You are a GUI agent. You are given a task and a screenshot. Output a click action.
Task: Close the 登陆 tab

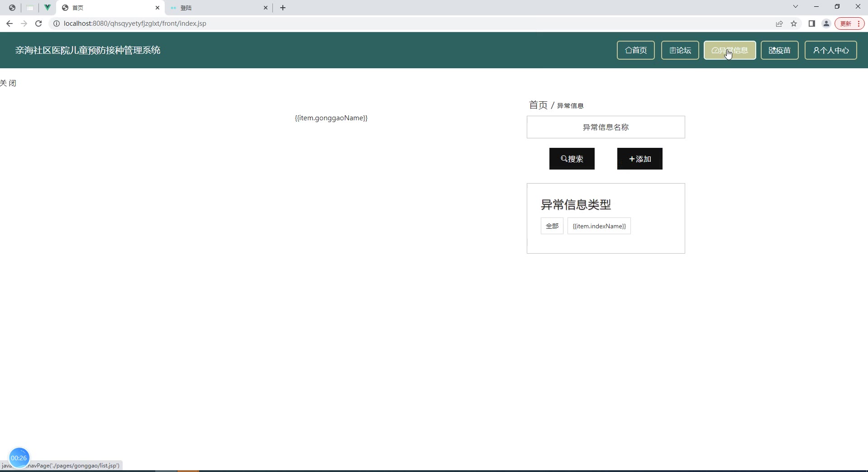click(266, 8)
